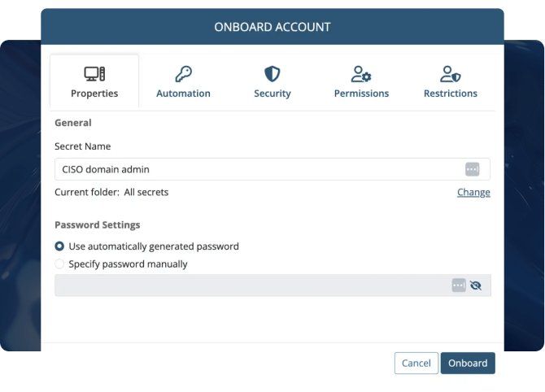Open the Security tab
The height and width of the screenshot is (392, 545).
coord(272,81)
